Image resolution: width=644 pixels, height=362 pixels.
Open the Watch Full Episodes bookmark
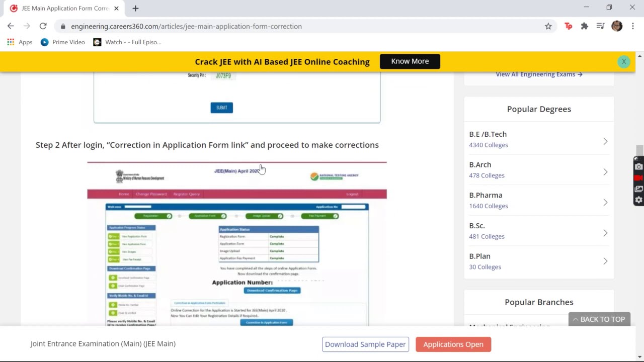point(128,42)
